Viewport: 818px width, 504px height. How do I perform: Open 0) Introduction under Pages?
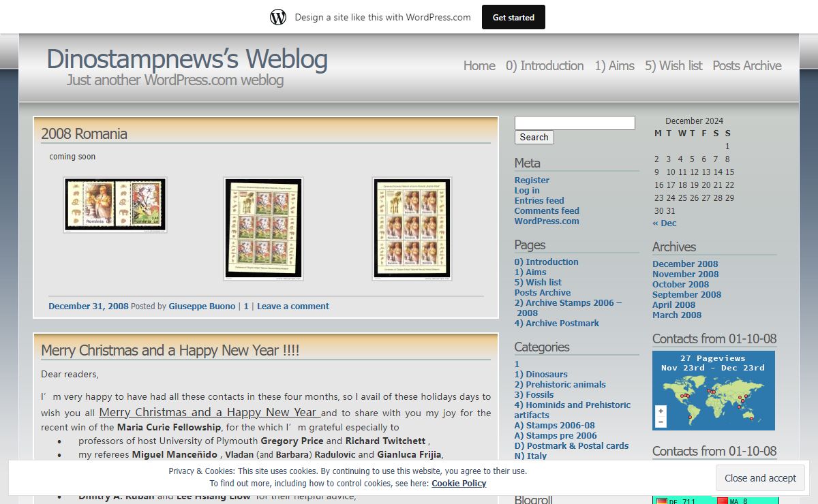click(546, 262)
